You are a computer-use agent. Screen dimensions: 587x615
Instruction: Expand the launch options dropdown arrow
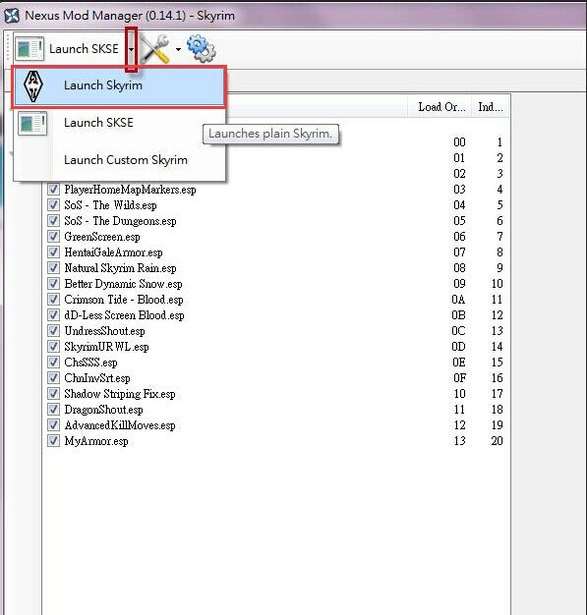131,49
